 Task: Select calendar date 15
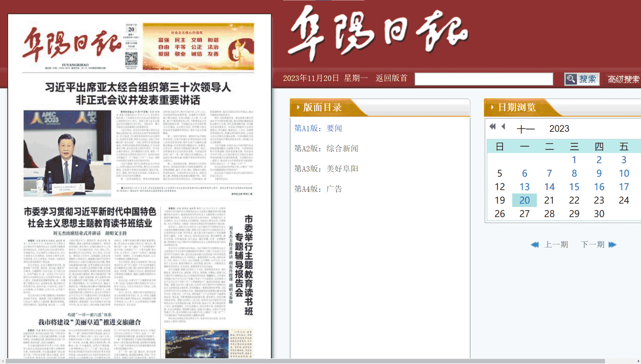point(574,187)
